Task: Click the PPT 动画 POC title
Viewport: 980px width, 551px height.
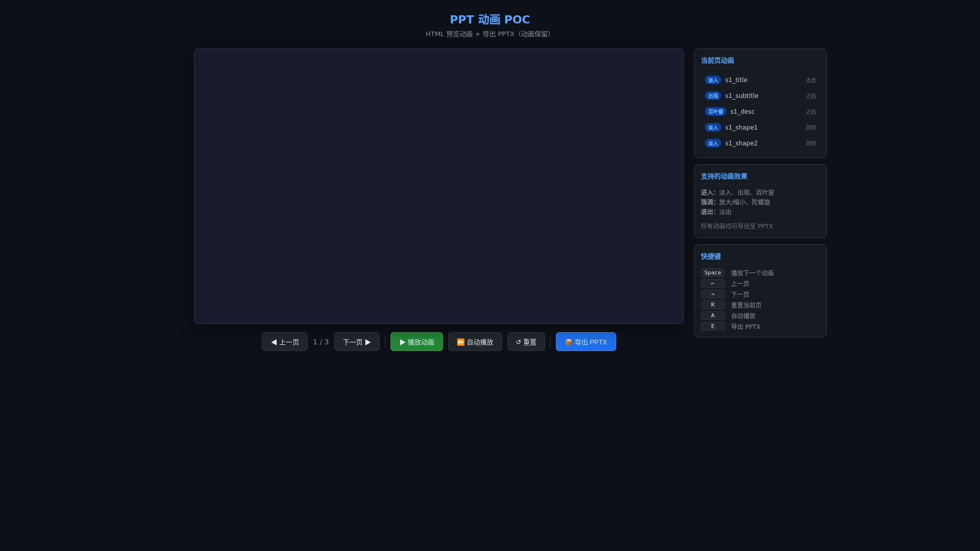Action: click(490, 19)
